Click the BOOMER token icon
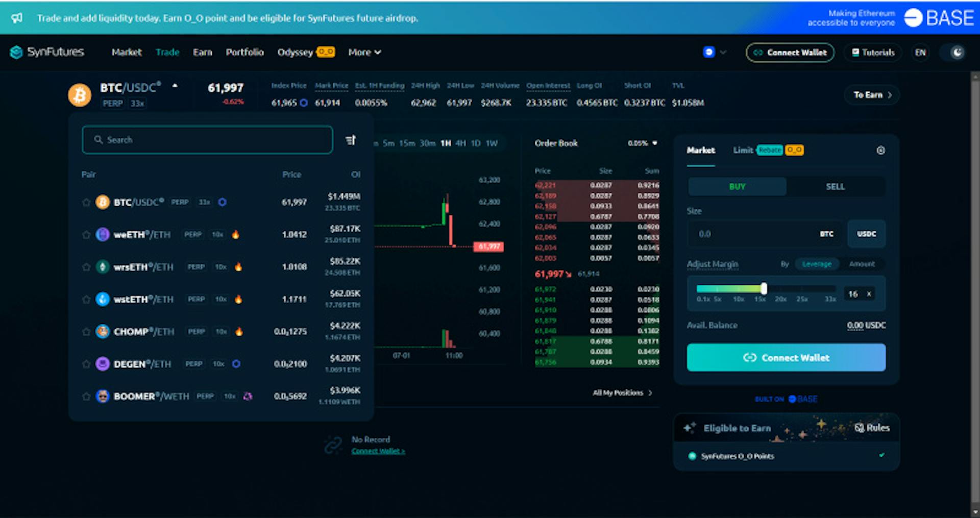980x518 pixels. (103, 397)
